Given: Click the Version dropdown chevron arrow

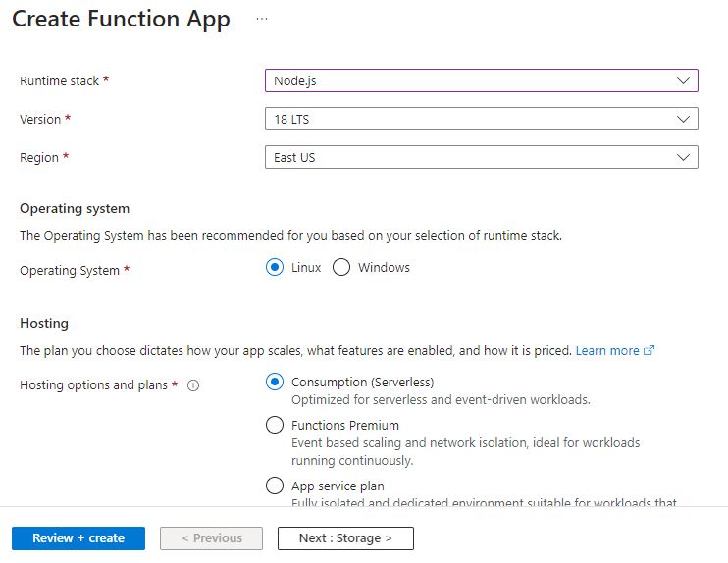Looking at the screenshot, I should click(684, 119).
